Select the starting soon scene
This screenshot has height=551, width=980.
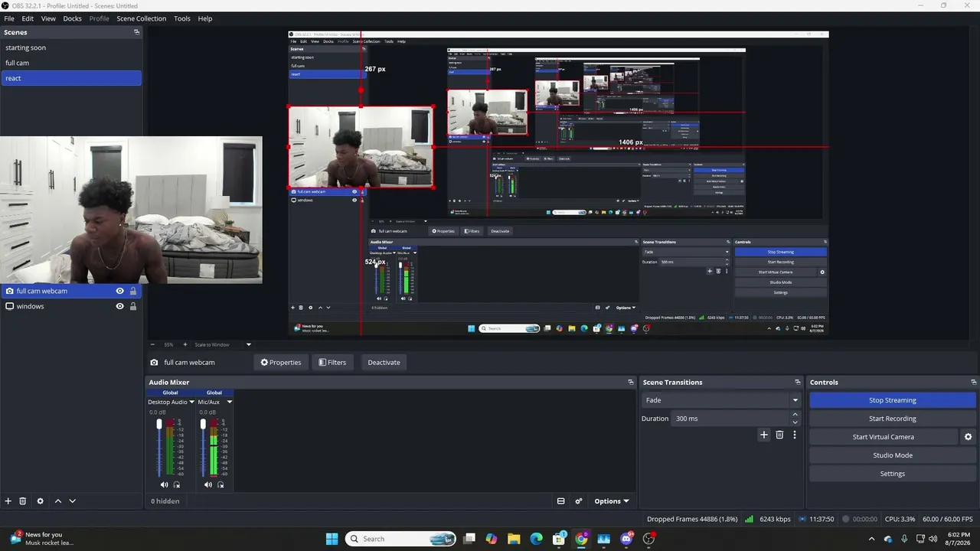[x=71, y=47]
